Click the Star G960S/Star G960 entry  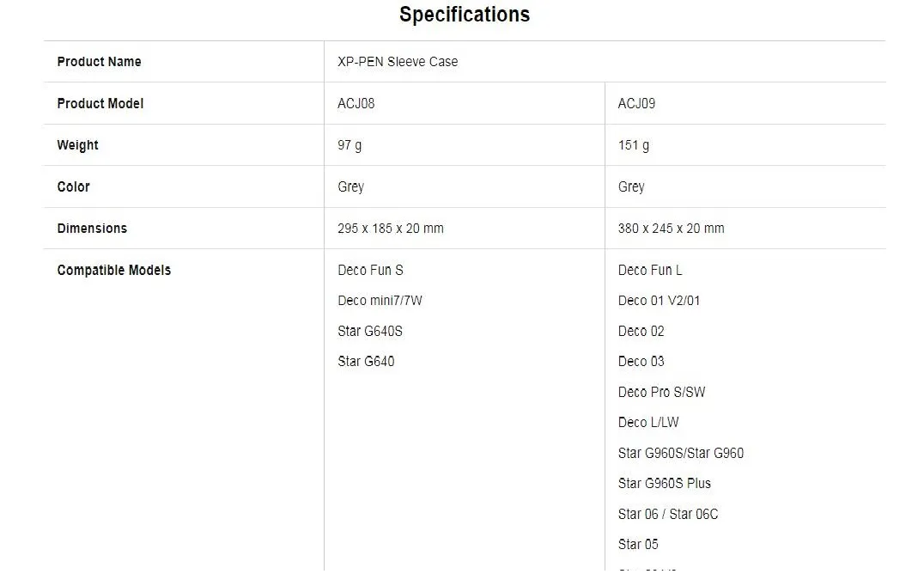tap(680, 453)
